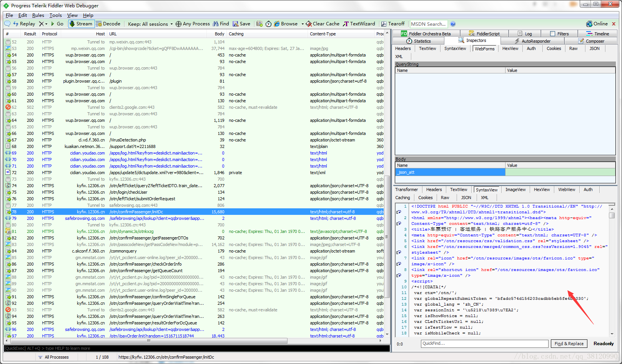Open the Composer tab
Screen dimensions: 622x364
point(591,41)
